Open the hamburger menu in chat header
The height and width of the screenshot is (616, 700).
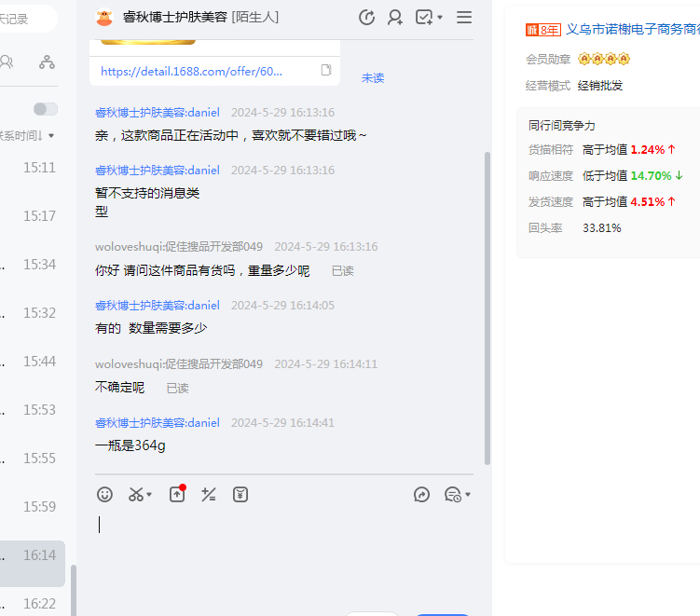point(464,18)
